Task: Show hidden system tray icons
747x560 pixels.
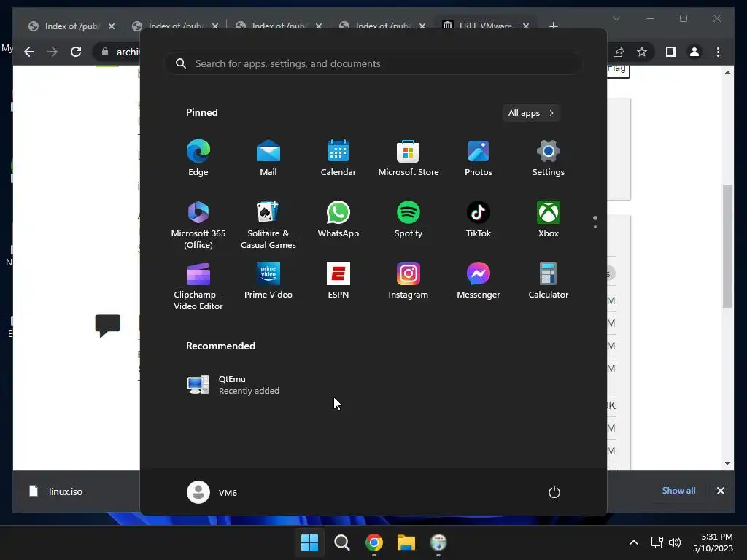Action: (634, 542)
